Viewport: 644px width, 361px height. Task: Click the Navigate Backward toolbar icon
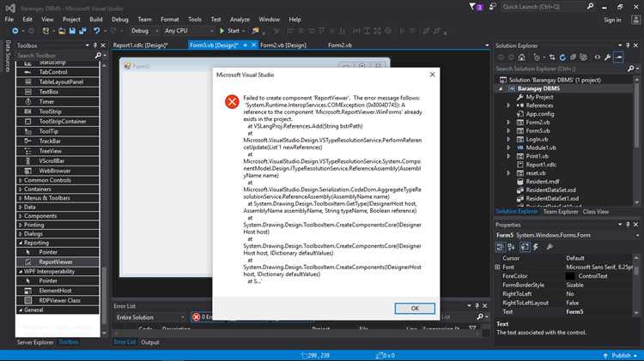15,31
